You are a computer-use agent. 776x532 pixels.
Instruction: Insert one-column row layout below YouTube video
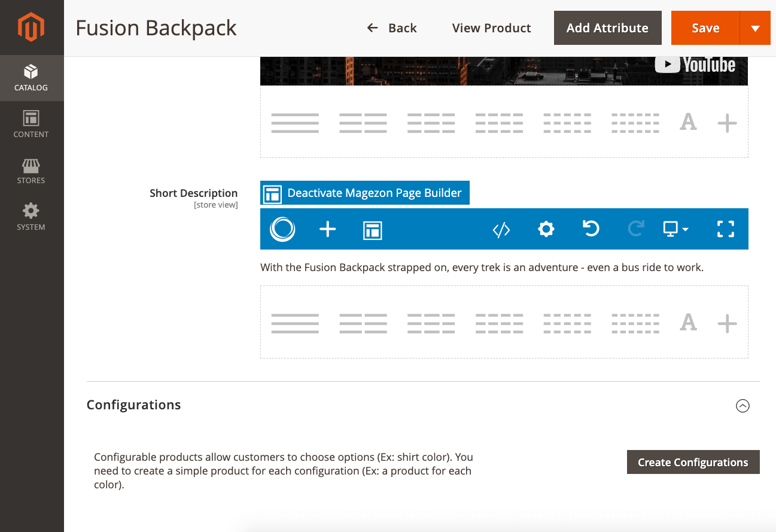click(x=295, y=123)
